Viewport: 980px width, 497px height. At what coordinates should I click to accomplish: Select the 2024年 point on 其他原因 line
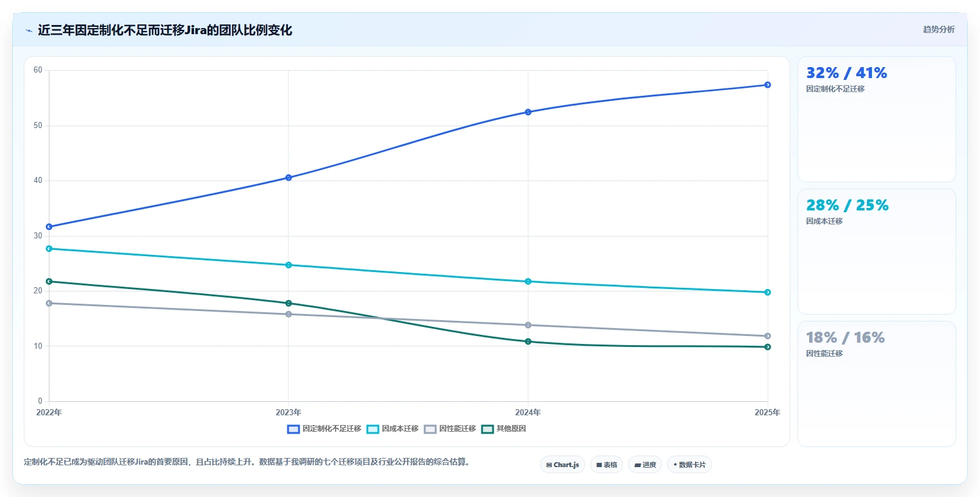528,342
